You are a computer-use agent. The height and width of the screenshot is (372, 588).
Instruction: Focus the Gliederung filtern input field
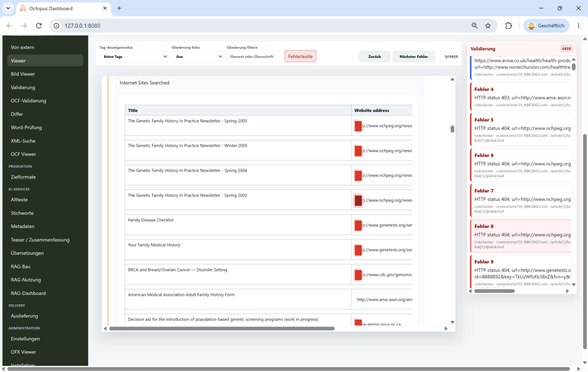coord(254,57)
